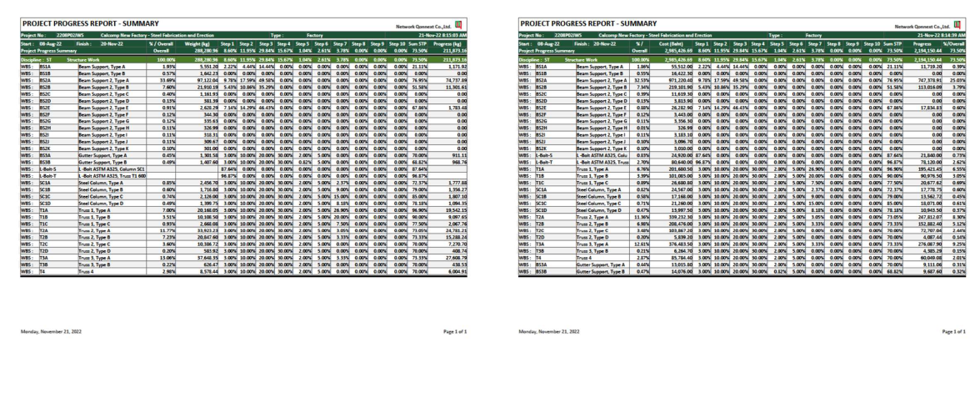Select BS2B weight value '21,910.19'
The height and width of the screenshot is (408, 980).
(x=207, y=88)
